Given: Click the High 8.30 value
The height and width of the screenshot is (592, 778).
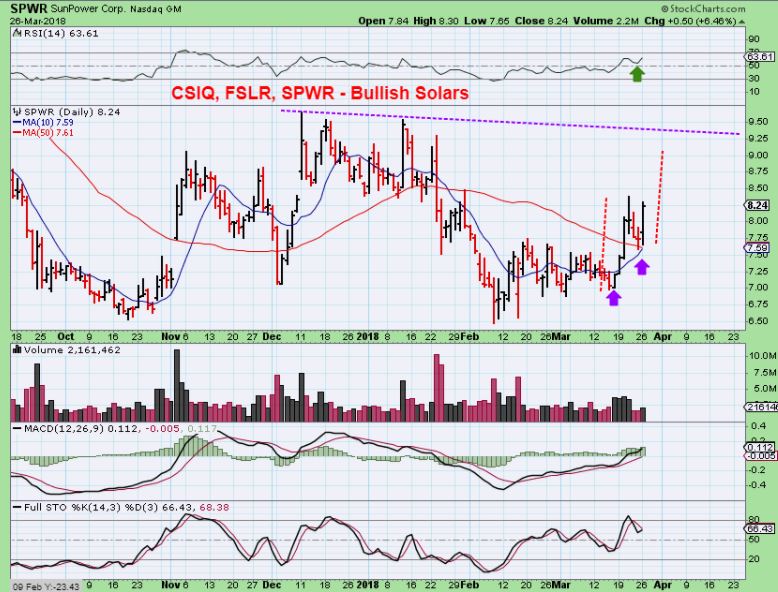Looking at the screenshot, I should tap(436, 21).
